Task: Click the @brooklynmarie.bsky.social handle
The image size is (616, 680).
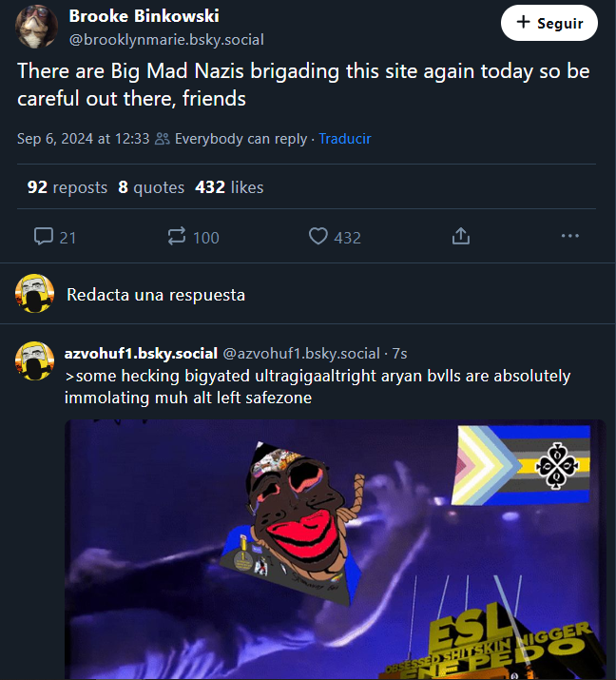Action: point(166,40)
